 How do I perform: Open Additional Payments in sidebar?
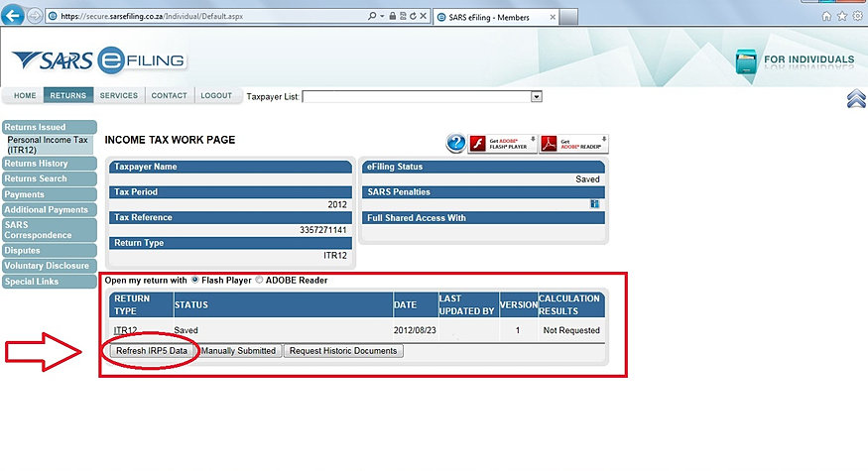coord(50,210)
